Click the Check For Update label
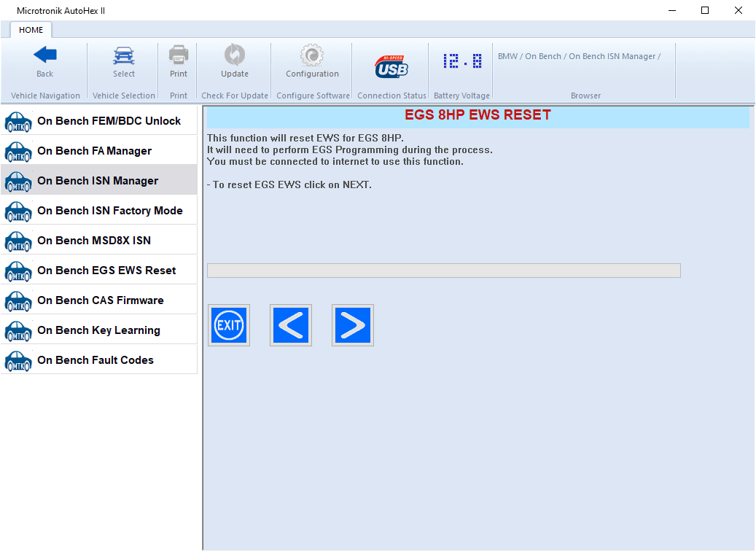 (x=235, y=96)
